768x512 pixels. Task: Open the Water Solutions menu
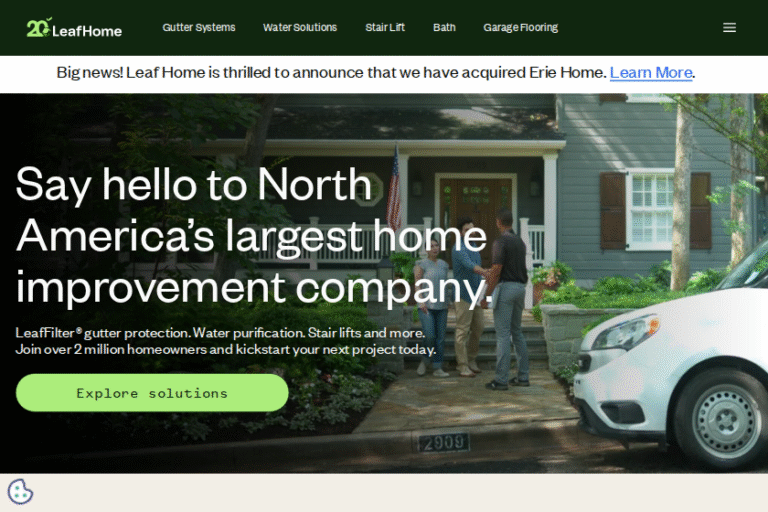point(300,27)
